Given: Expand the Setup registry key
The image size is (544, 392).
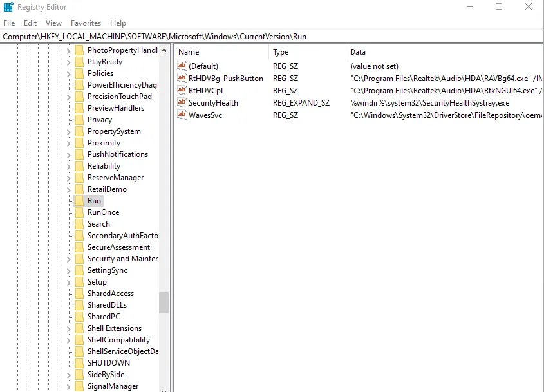Looking at the screenshot, I should 69,282.
